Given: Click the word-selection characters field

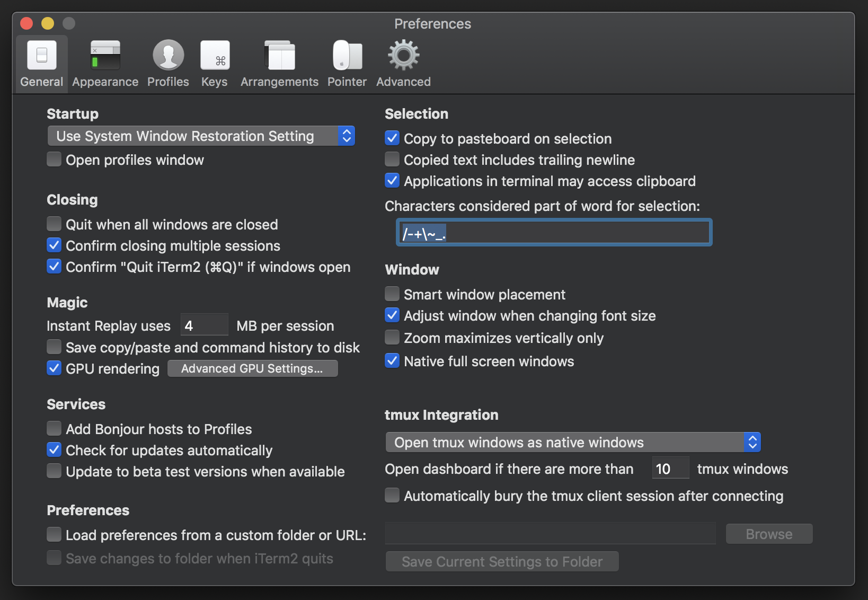Looking at the screenshot, I should tap(554, 233).
